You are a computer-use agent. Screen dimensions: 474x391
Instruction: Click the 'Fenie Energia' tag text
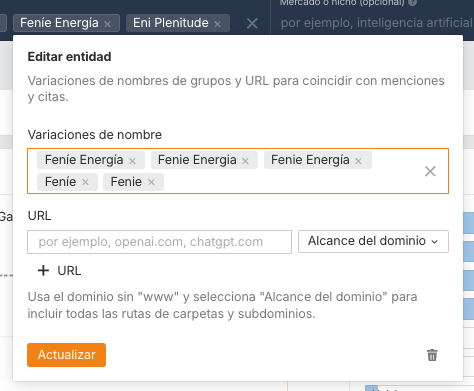coord(197,160)
